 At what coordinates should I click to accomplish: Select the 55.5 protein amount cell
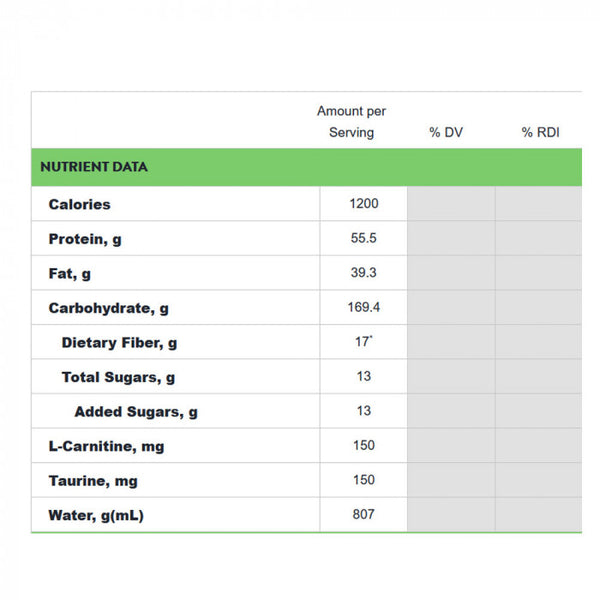click(x=363, y=238)
